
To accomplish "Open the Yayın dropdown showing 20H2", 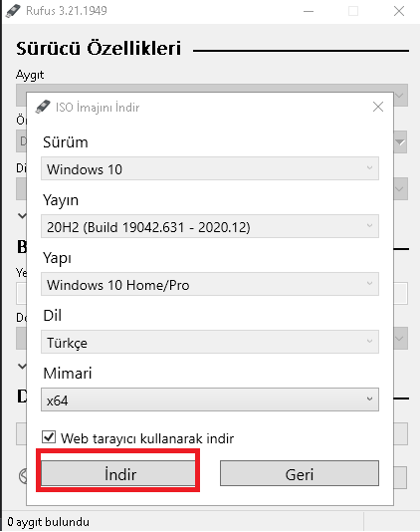I will click(x=210, y=226).
